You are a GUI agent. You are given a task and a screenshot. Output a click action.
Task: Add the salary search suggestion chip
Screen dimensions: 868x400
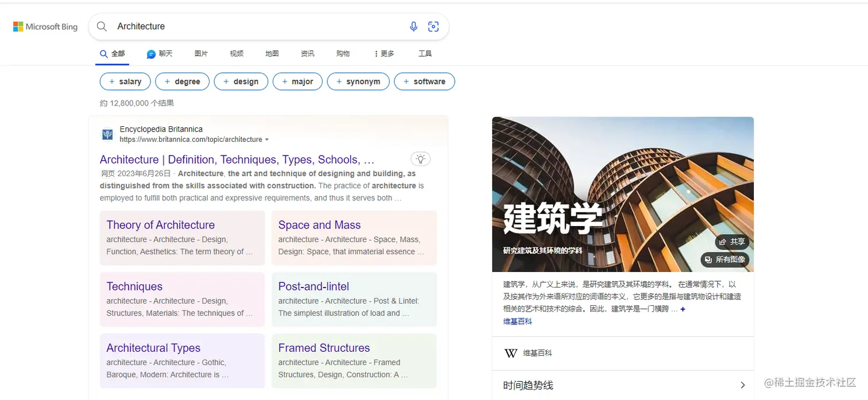125,81
